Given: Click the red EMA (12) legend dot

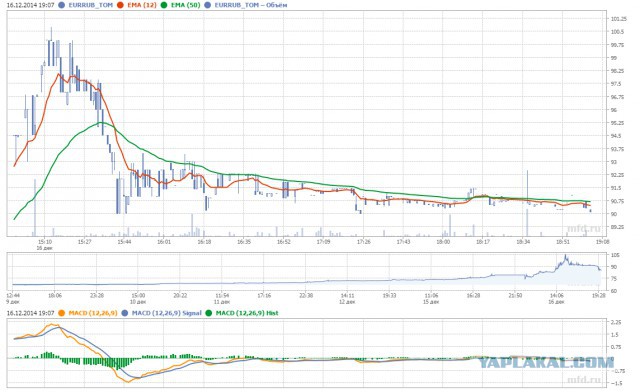Looking at the screenshot, I should [120, 5].
